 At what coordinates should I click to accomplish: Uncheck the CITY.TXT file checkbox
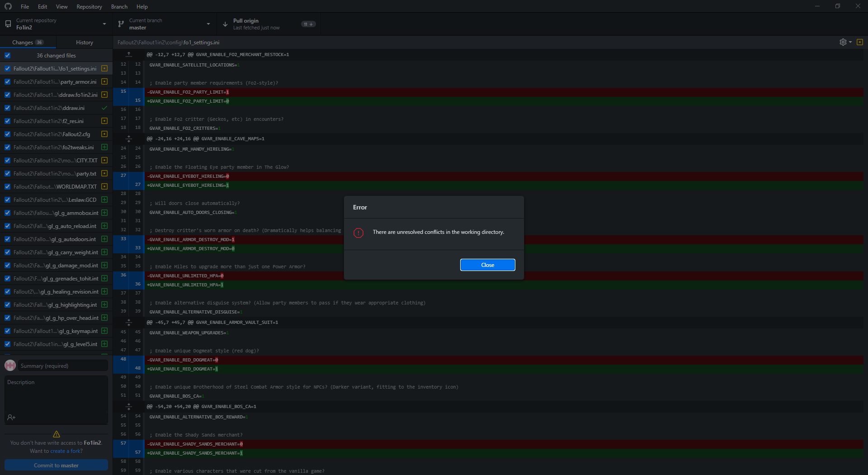tap(7, 160)
